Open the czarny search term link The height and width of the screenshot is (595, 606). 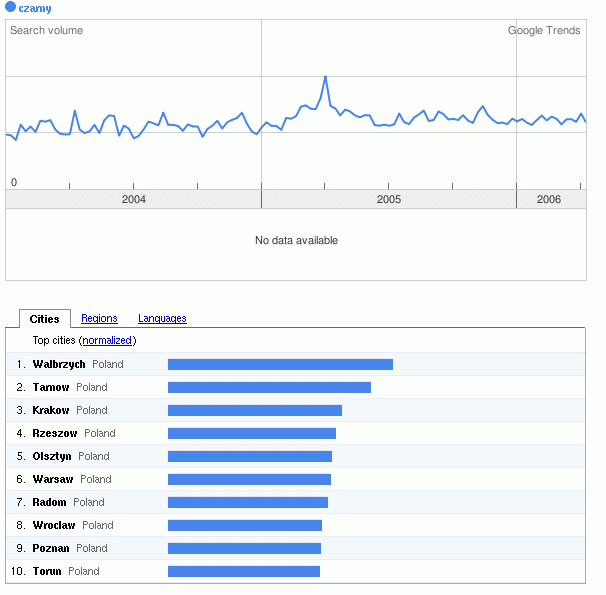35,8
